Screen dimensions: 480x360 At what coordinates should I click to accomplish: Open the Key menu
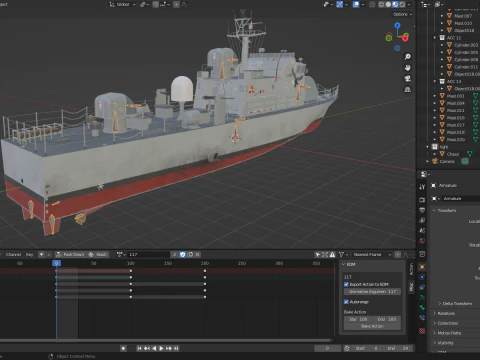point(30,254)
